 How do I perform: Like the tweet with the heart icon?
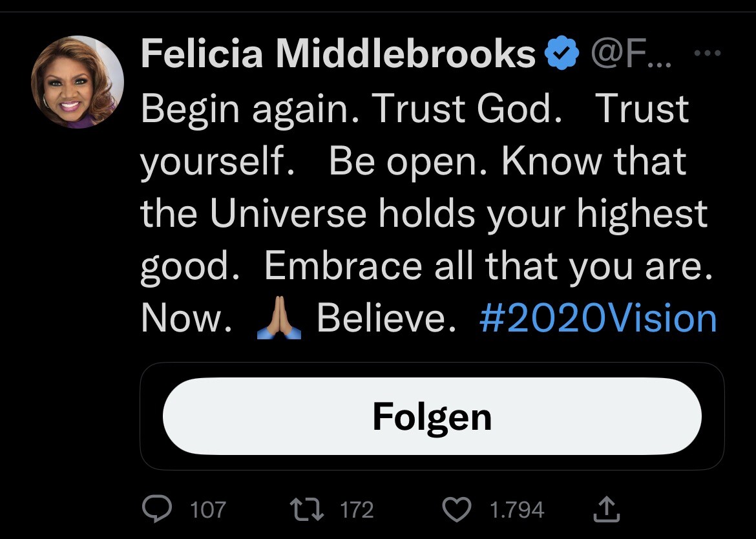pyautogui.click(x=457, y=510)
